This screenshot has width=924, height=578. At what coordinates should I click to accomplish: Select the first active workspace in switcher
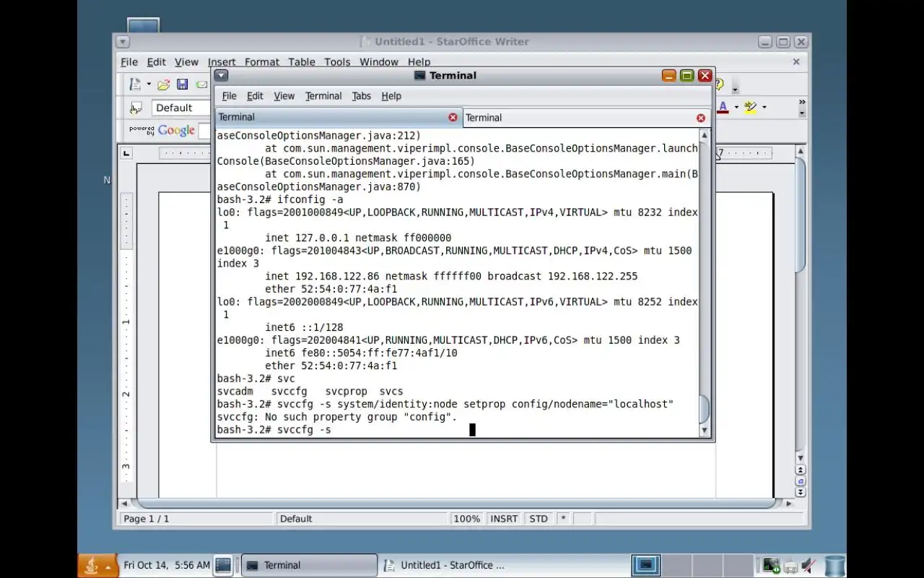click(x=646, y=566)
